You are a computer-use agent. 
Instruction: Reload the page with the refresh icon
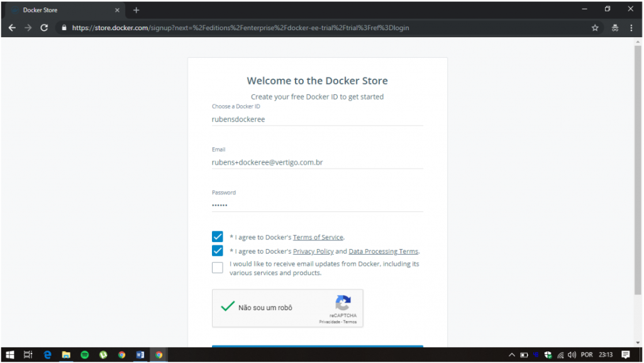pos(44,28)
